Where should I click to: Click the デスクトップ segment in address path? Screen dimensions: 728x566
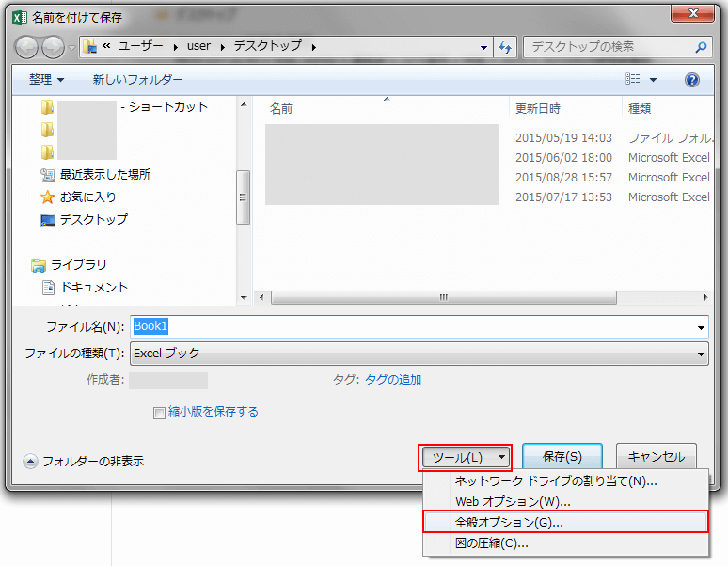tap(268, 46)
